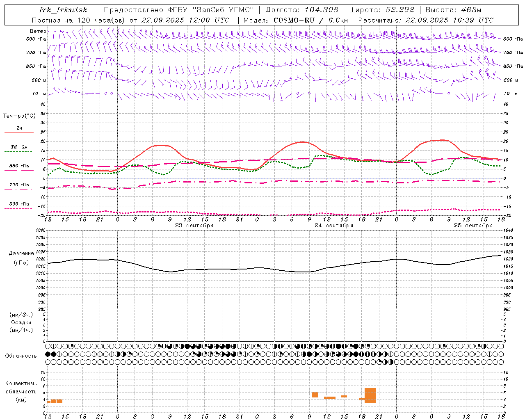Click the (мм/1ч.) units label

coord(21,330)
